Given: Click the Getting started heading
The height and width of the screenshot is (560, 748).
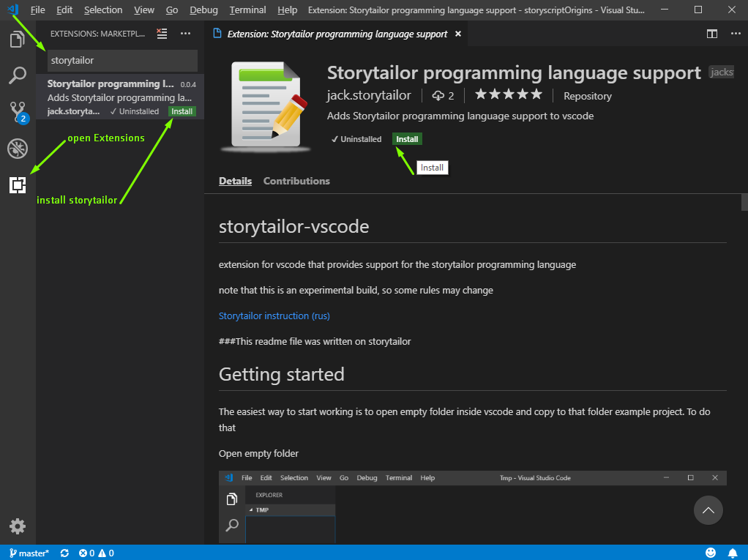Looking at the screenshot, I should [x=282, y=374].
